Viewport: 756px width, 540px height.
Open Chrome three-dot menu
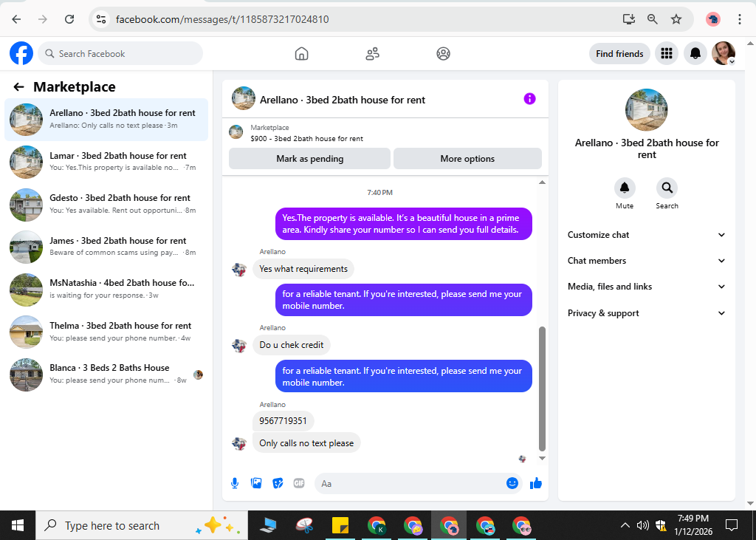(x=739, y=19)
